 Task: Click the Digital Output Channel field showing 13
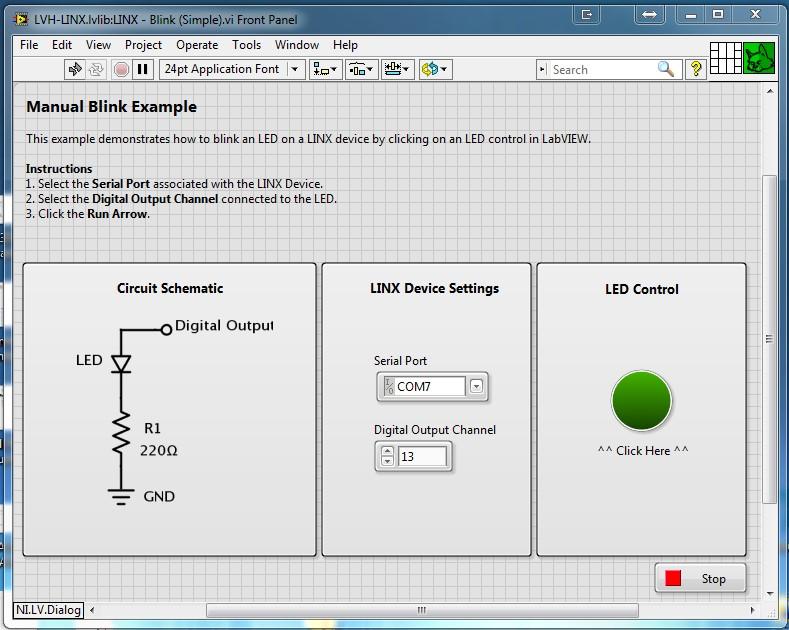[422, 456]
